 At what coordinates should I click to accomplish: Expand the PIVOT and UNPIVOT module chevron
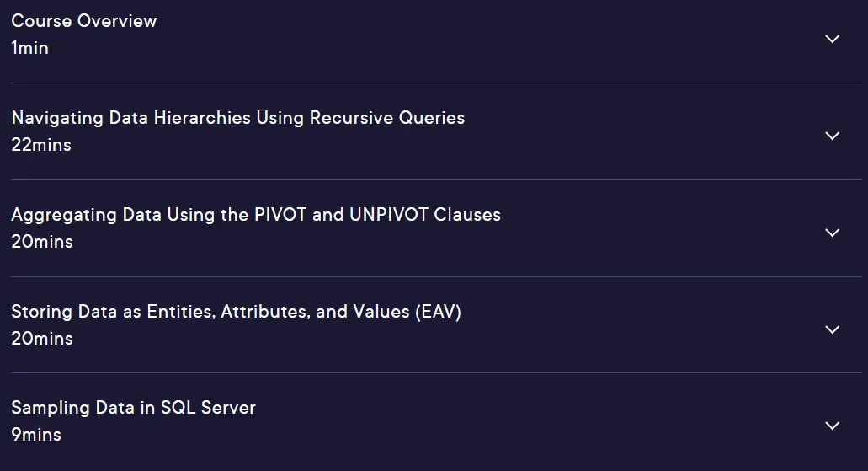tap(832, 233)
